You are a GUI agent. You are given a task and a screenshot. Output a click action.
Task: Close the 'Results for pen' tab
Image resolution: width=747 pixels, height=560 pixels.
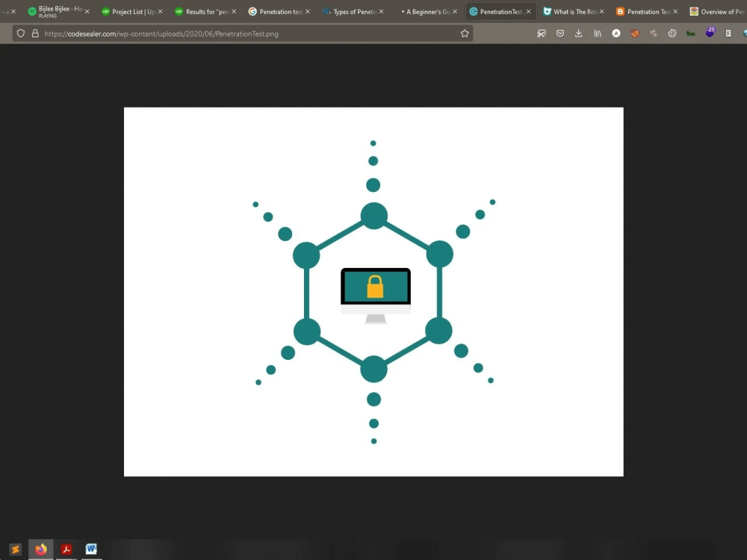[234, 11]
